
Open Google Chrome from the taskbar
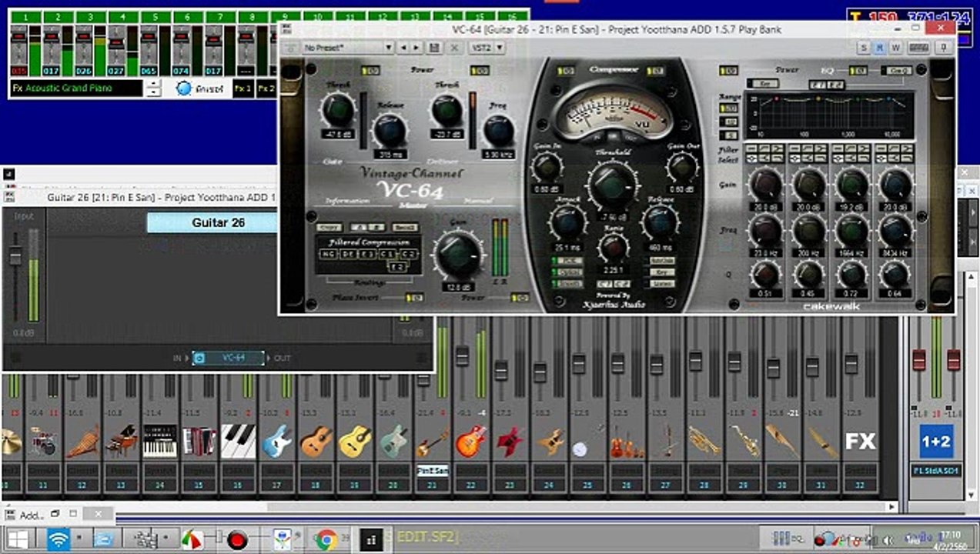(326, 539)
